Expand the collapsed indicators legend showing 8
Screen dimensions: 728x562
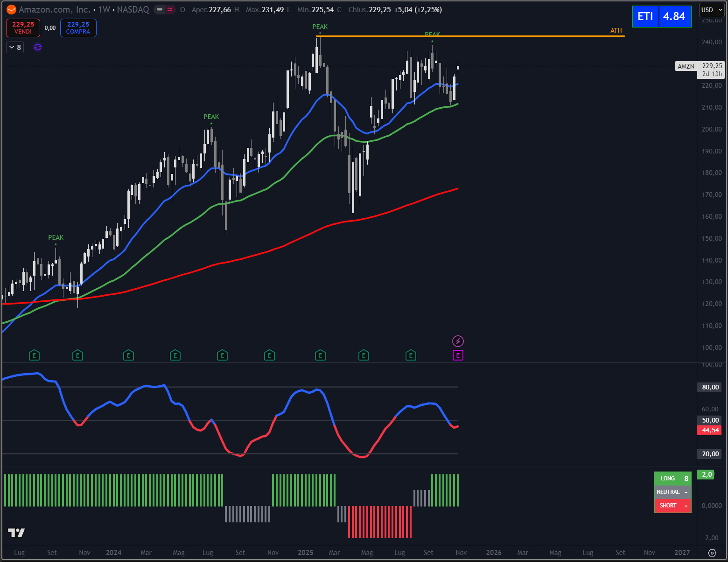[15, 47]
